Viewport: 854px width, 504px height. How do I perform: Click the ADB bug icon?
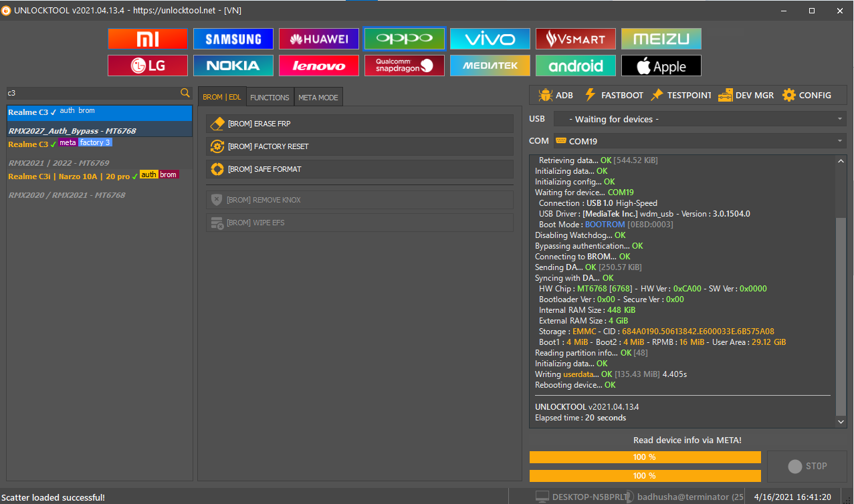point(545,95)
